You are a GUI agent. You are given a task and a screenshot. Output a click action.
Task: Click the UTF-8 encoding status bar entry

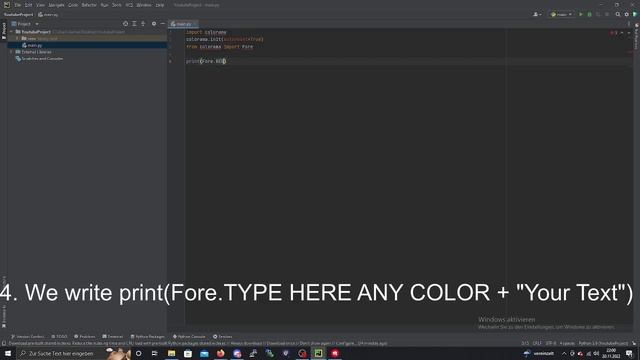(551, 344)
